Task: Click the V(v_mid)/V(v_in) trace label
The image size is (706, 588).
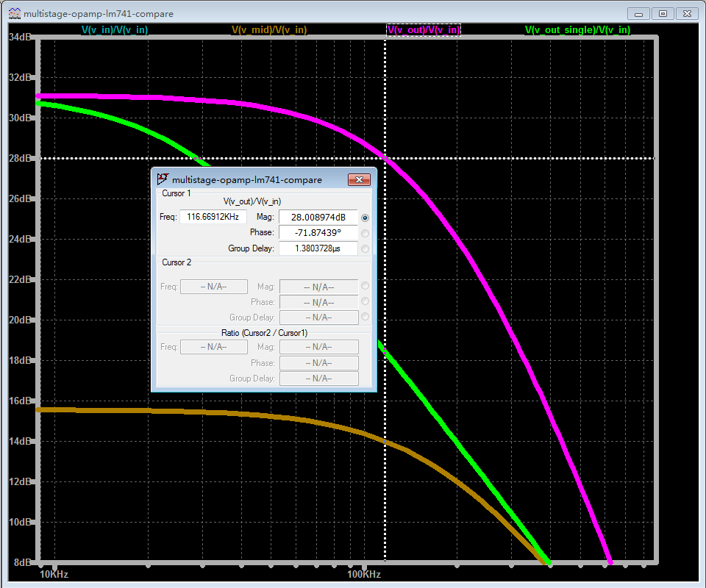Action: [269, 30]
